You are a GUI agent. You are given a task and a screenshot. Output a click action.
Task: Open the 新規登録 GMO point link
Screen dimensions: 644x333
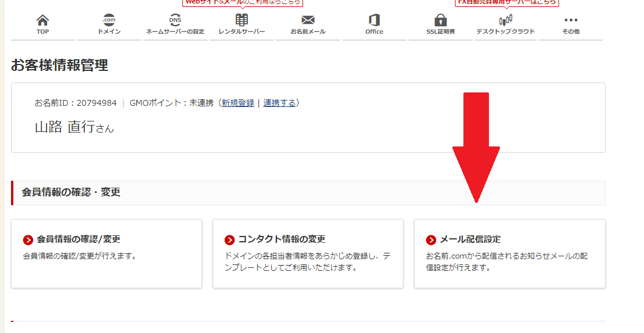[238, 103]
